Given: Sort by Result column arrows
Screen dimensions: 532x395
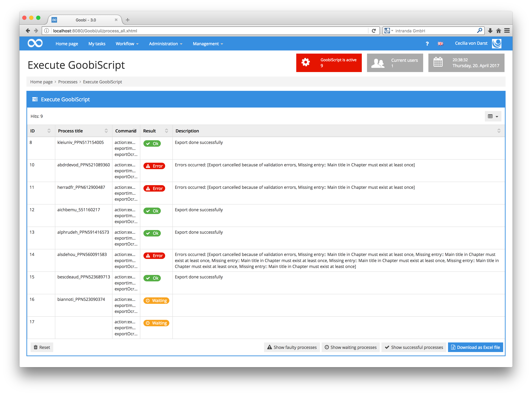Looking at the screenshot, I should [x=167, y=131].
